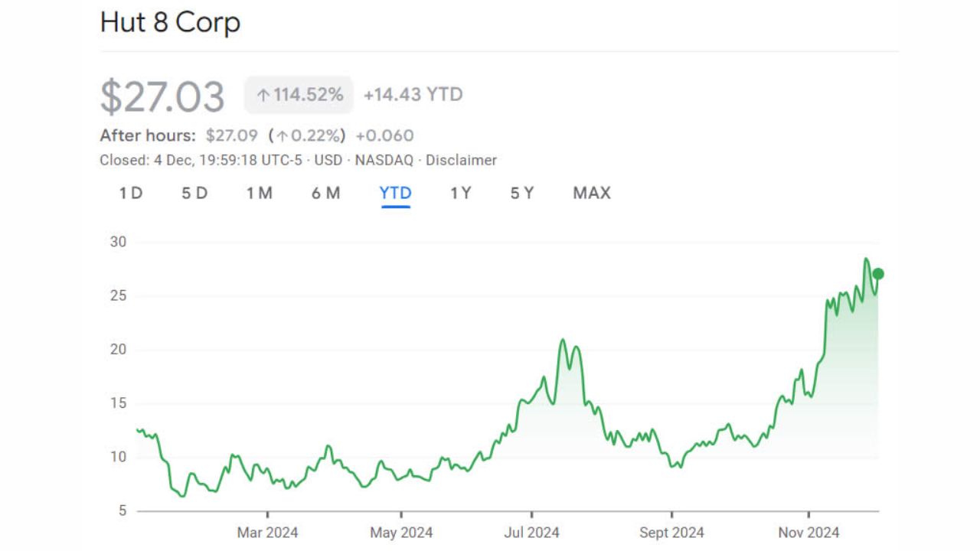Click the up arrow in percentage badge

(263, 96)
